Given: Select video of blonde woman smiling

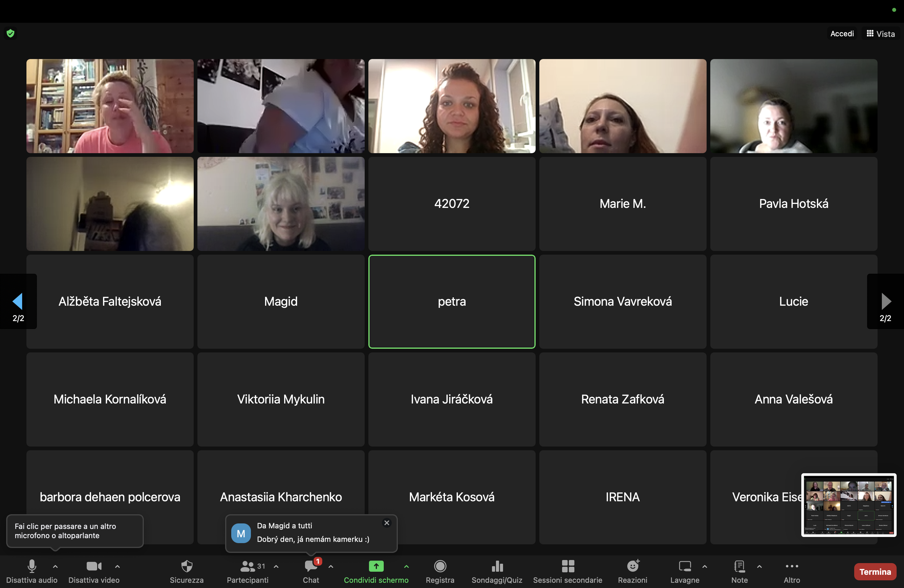Looking at the screenshot, I should click(281, 204).
